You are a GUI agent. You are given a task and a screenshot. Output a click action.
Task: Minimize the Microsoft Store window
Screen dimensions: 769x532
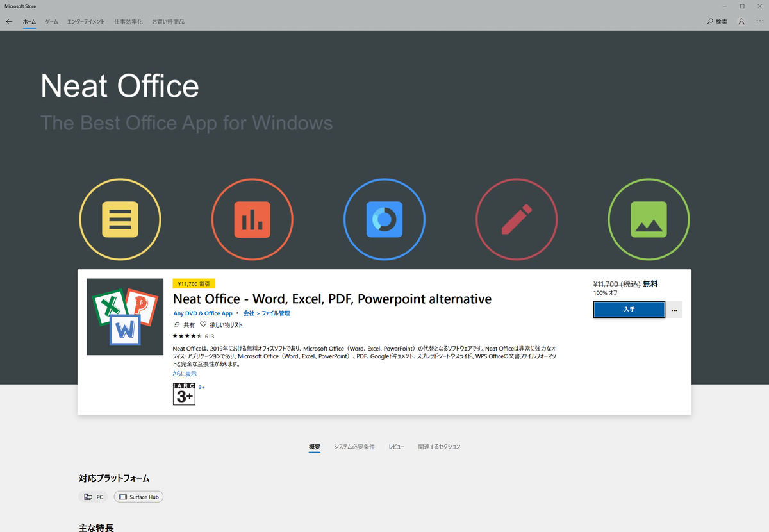(725, 6)
